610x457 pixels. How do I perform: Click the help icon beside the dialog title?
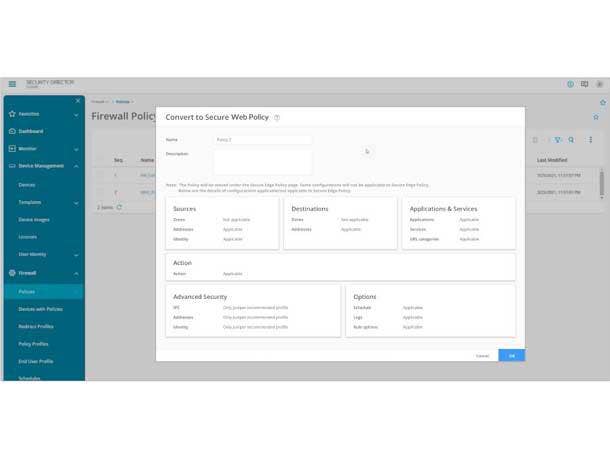277,118
